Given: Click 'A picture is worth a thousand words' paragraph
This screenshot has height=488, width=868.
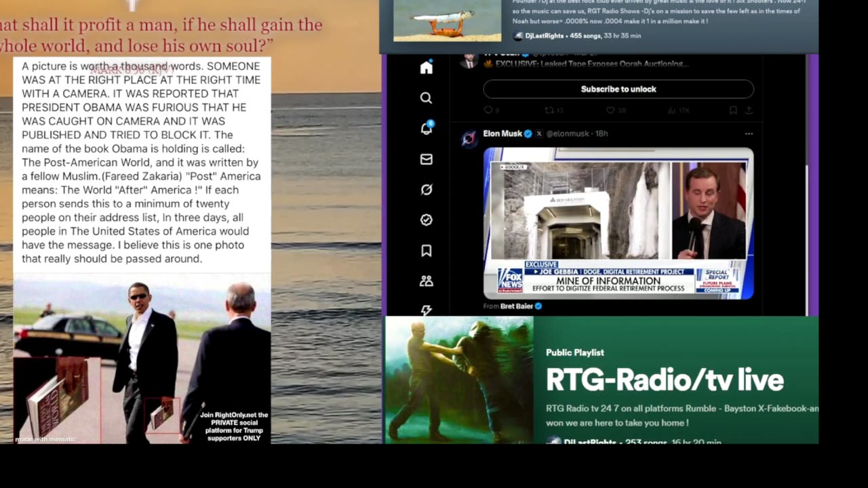Looking at the screenshot, I should click(x=141, y=163).
